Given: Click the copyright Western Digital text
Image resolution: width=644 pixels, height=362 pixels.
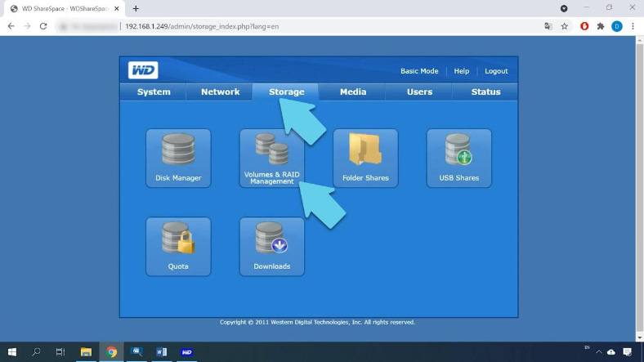Looking at the screenshot, I should [x=317, y=322].
